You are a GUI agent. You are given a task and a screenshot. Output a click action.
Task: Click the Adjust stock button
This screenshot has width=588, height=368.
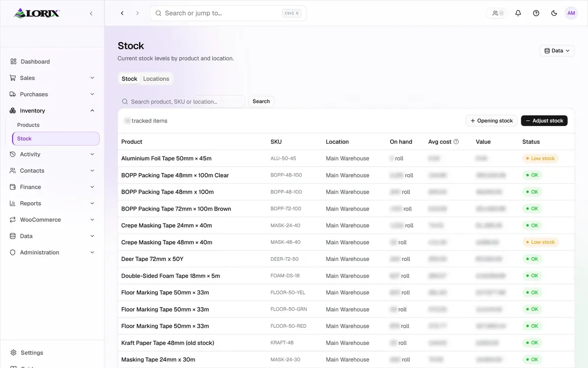pyautogui.click(x=544, y=121)
